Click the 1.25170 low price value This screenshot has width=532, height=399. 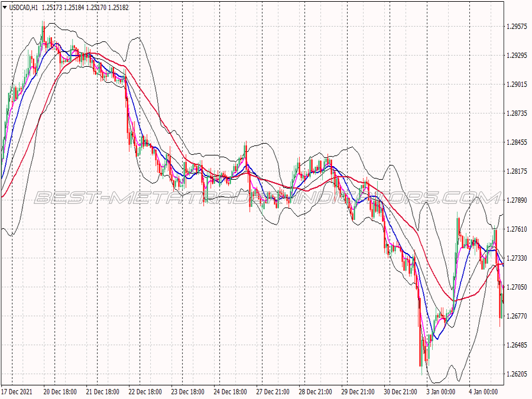(x=96, y=8)
